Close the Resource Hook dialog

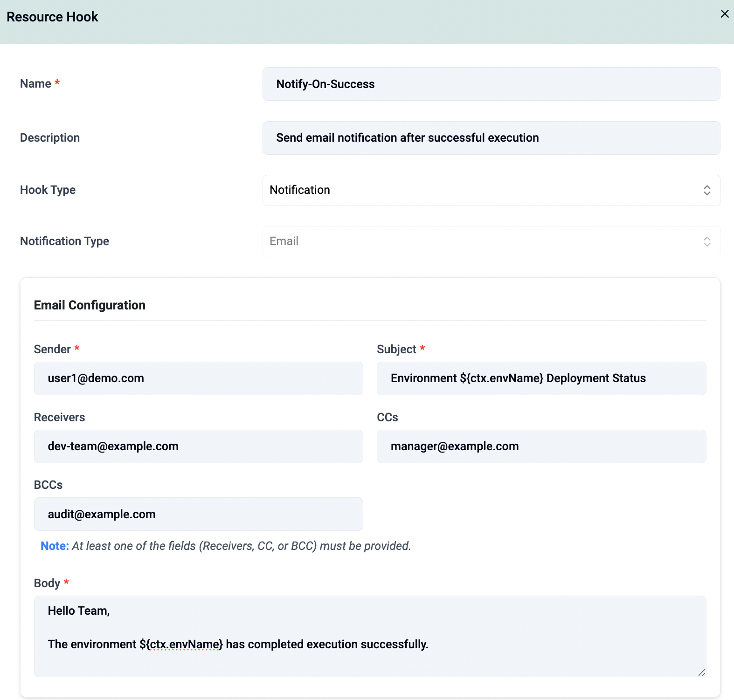724,14
